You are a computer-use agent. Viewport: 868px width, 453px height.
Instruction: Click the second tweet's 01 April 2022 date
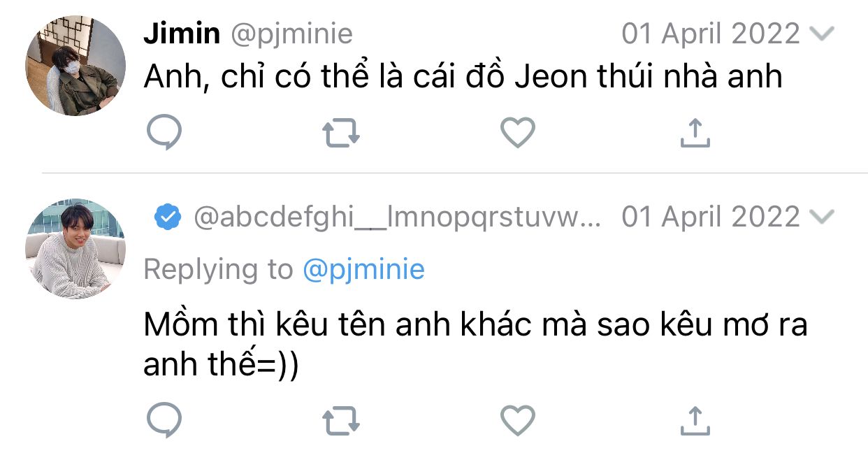click(x=710, y=217)
